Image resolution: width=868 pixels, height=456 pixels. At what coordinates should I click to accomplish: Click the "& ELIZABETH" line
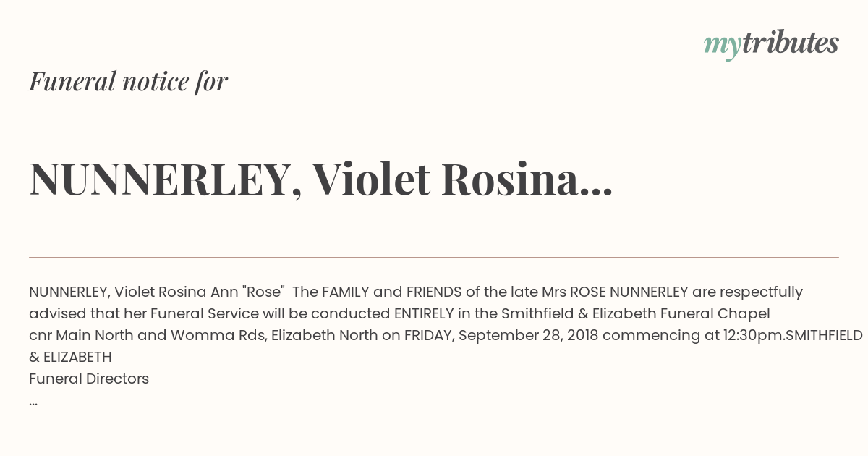(x=70, y=357)
